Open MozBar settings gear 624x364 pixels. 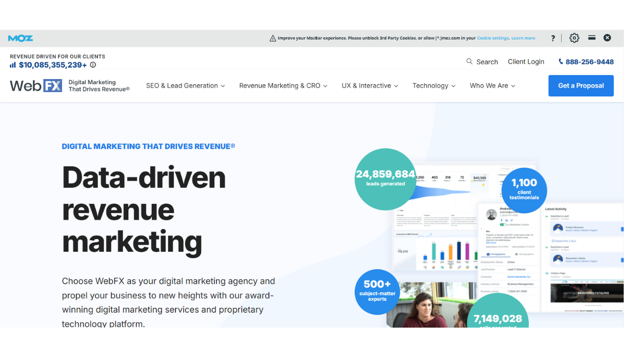tap(574, 38)
